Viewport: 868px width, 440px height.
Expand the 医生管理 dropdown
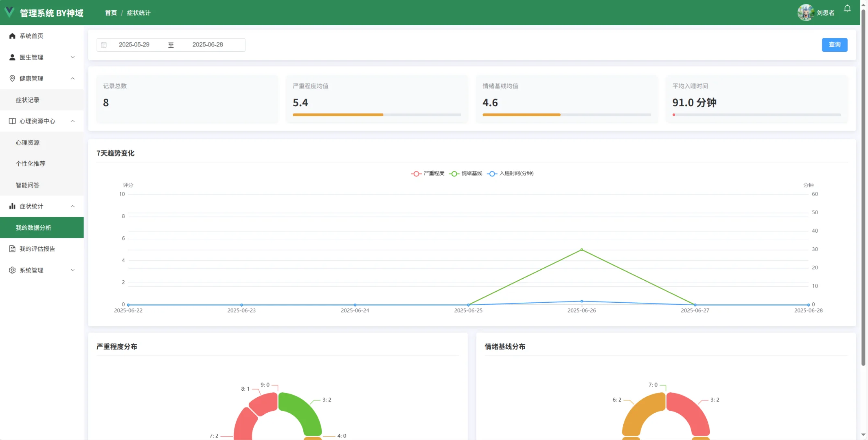coord(73,57)
